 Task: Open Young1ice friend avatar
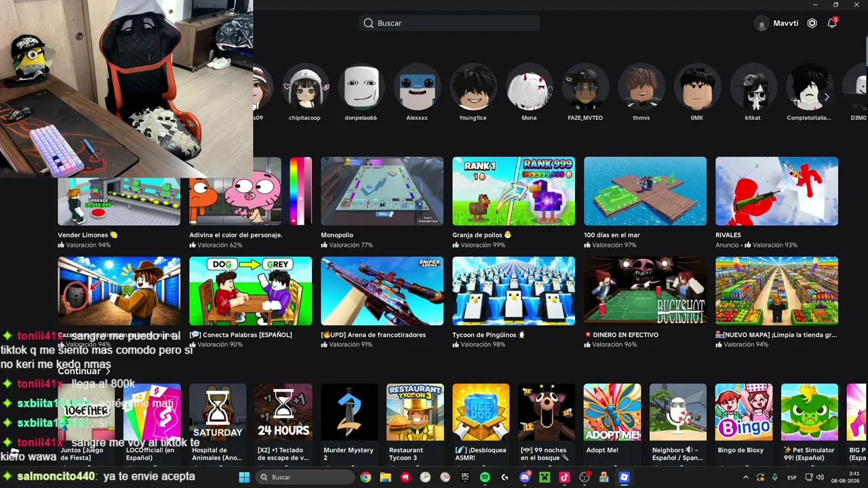473,86
